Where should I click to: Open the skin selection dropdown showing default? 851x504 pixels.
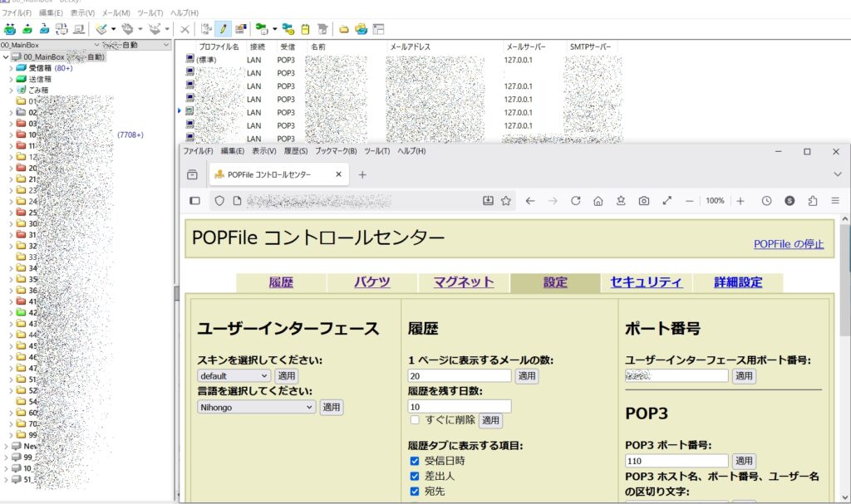point(234,376)
